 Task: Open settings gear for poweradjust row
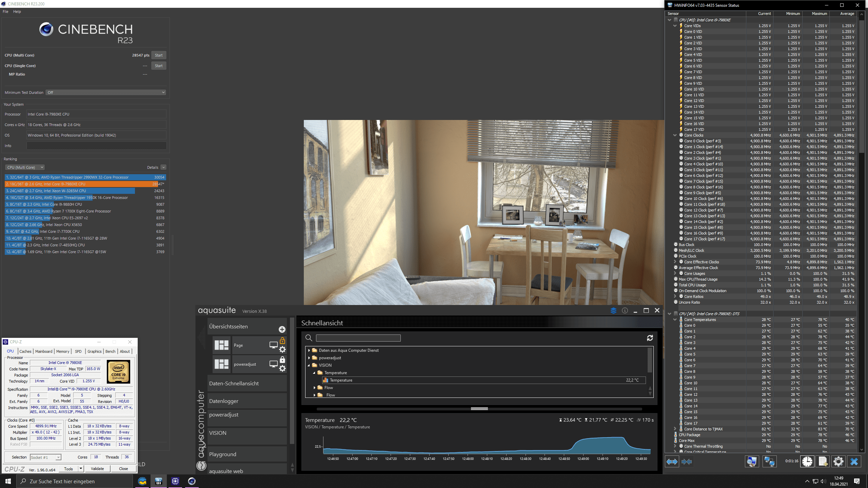pos(282,368)
